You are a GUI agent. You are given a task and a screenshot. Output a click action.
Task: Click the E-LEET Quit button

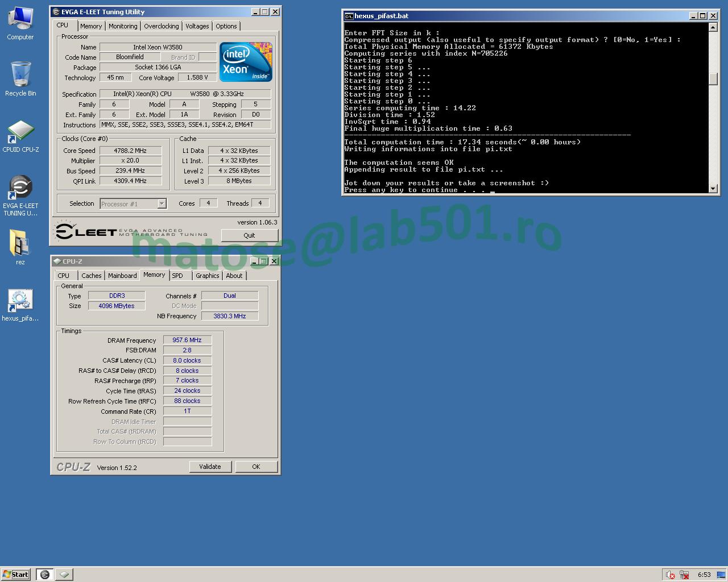(249, 235)
